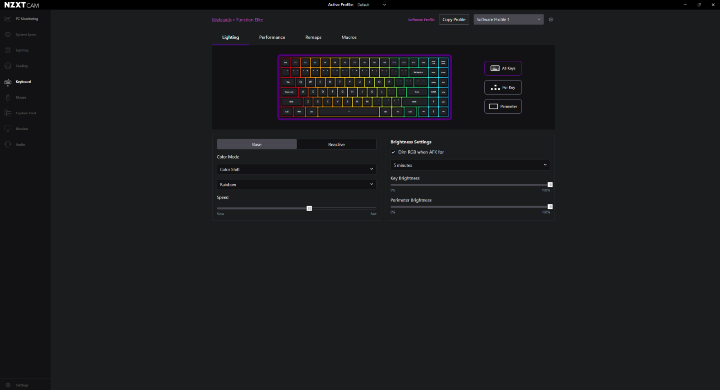Switch to the Macros tab
The width and height of the screenshot is (720, 390).
(x=349, y=37)
